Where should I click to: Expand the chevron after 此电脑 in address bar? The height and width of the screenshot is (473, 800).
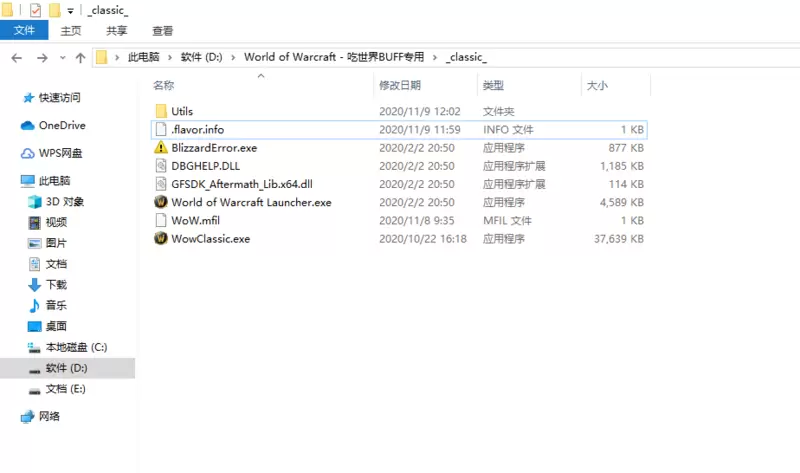point(170,57)
